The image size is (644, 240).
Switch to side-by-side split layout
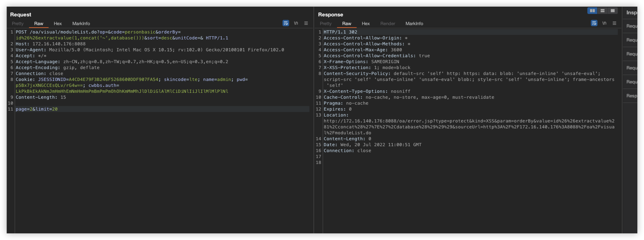pos(592,10)
